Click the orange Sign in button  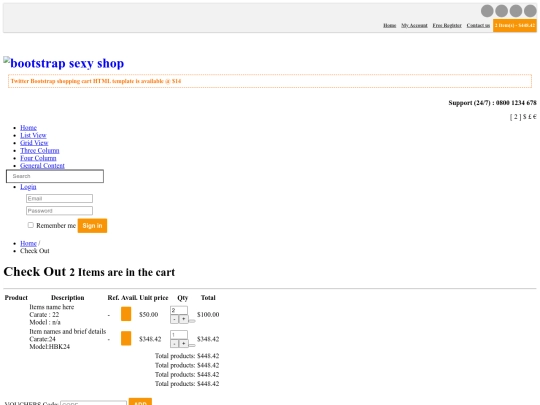pyautogui.click(x=92, y=226)
